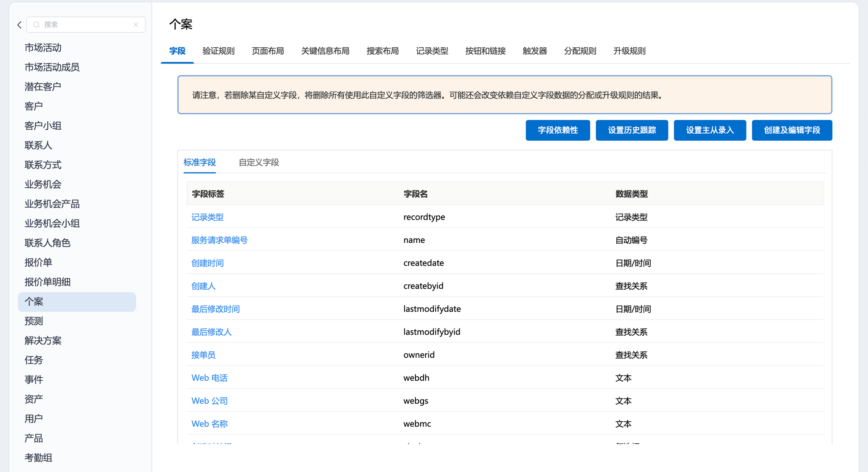Open the 接单员 field link
The width and height of the screenshot is (868, 472).
pos(203,355)
